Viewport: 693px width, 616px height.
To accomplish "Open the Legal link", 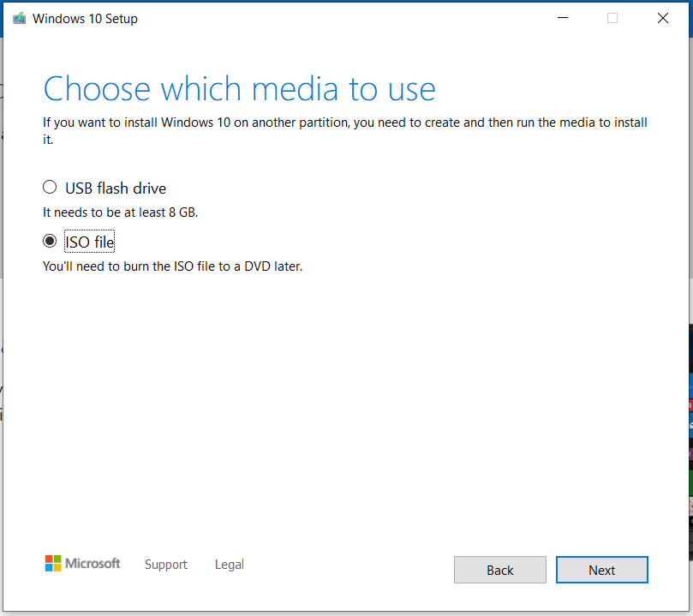I will [230, 565].
